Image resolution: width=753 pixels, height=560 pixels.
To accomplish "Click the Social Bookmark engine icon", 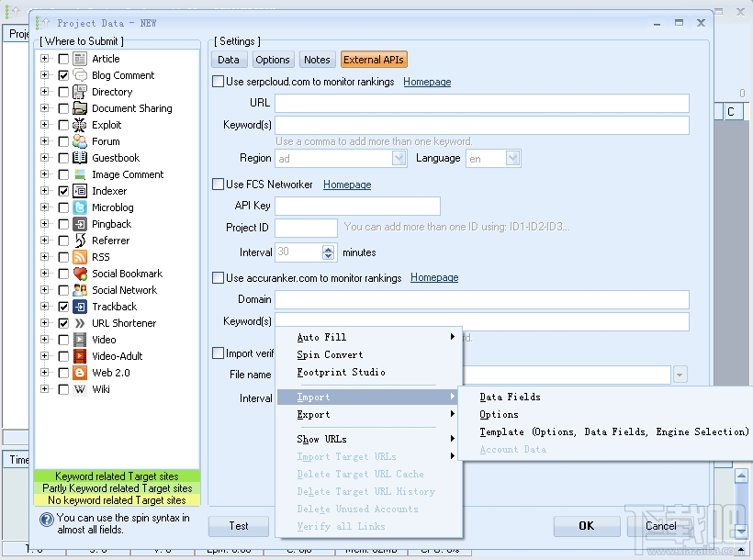I will coord(78,273).
